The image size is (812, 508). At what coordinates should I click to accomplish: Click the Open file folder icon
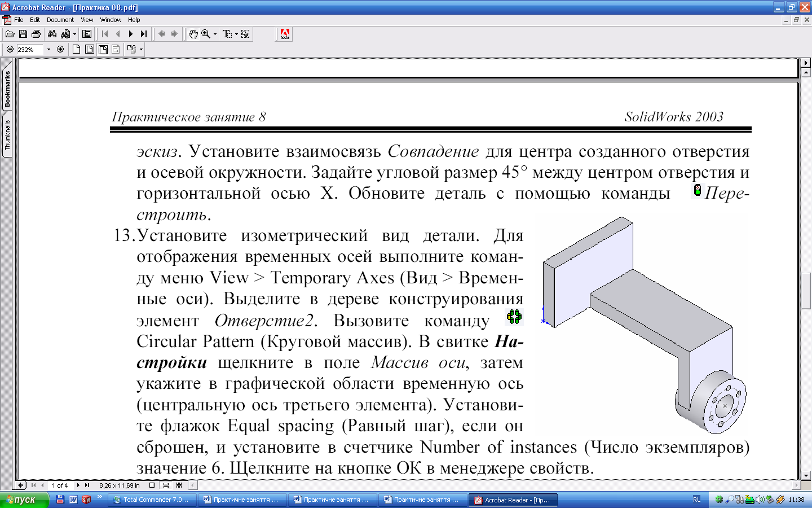tap(10, 34)
